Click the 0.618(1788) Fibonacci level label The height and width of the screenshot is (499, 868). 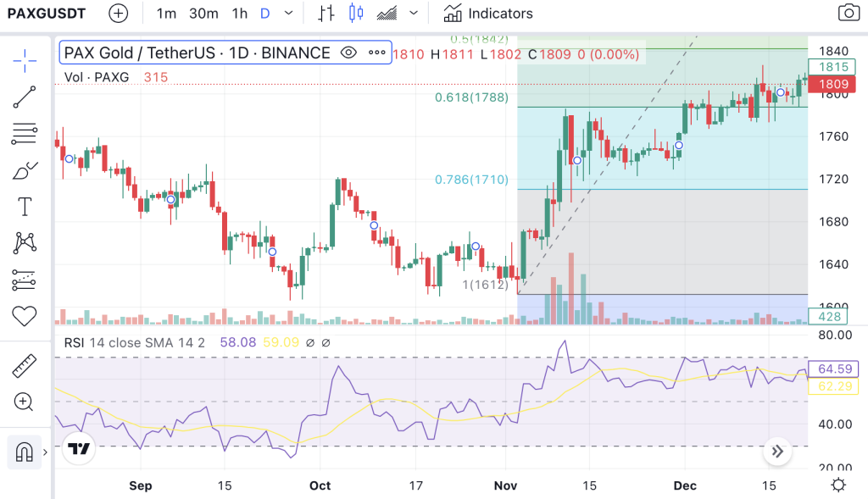(x=471, y=97)
